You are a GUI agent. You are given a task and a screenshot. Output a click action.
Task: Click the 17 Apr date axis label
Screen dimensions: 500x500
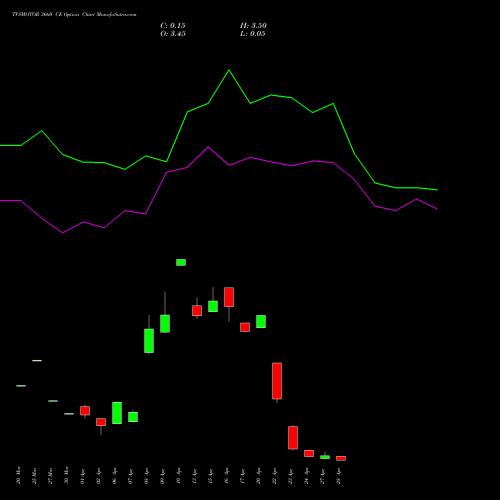point(243,476)
